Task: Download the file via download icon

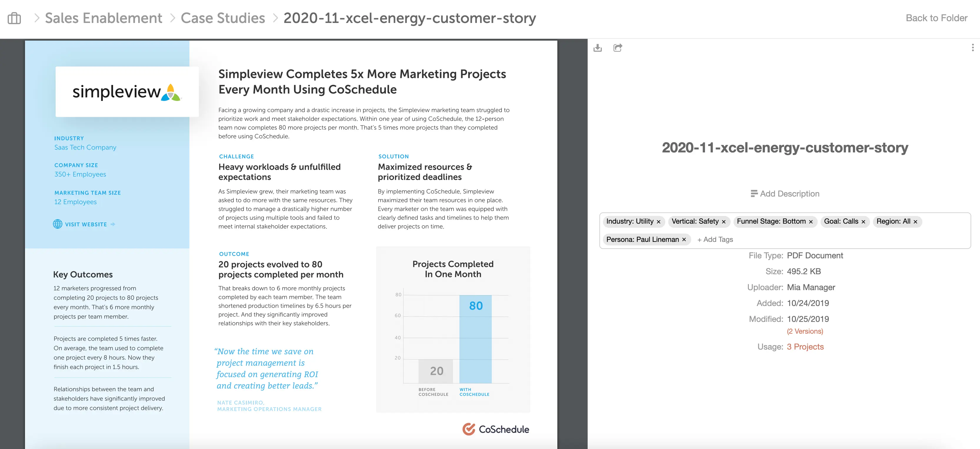Action: tap(598, 48)
